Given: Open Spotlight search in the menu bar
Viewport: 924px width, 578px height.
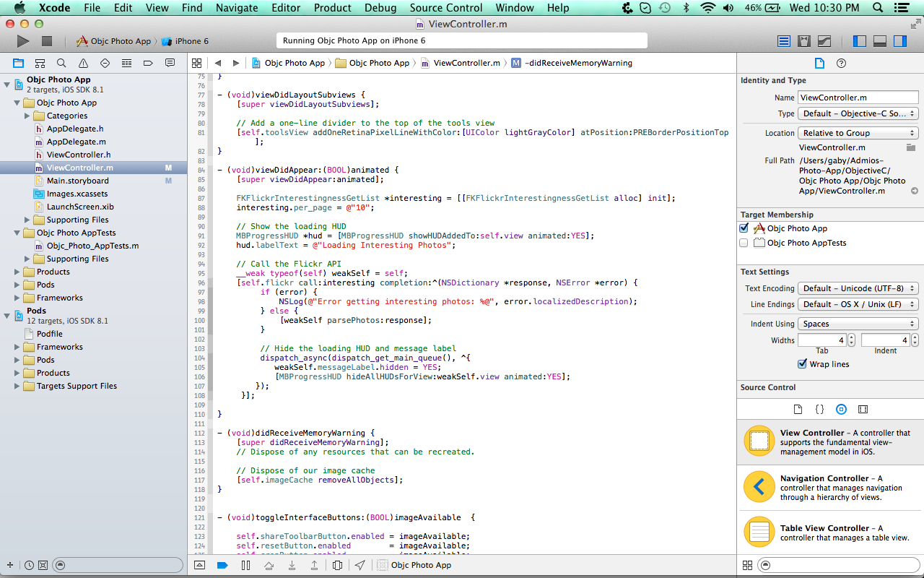Looking at the screenshot, I should (x=879, y=8).
